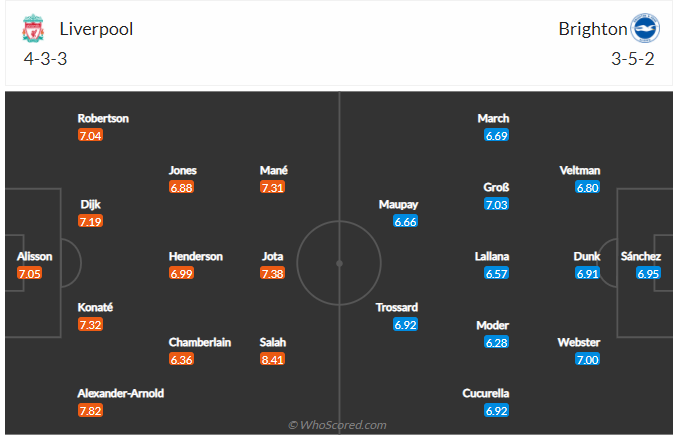Click Groß's 7.03 rating badge
Screen dimensions: 674x435
click(496, 204)
